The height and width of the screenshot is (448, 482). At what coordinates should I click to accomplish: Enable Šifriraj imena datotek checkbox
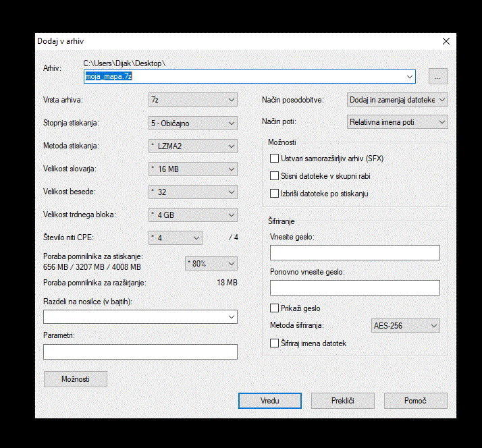coord(274,343)
